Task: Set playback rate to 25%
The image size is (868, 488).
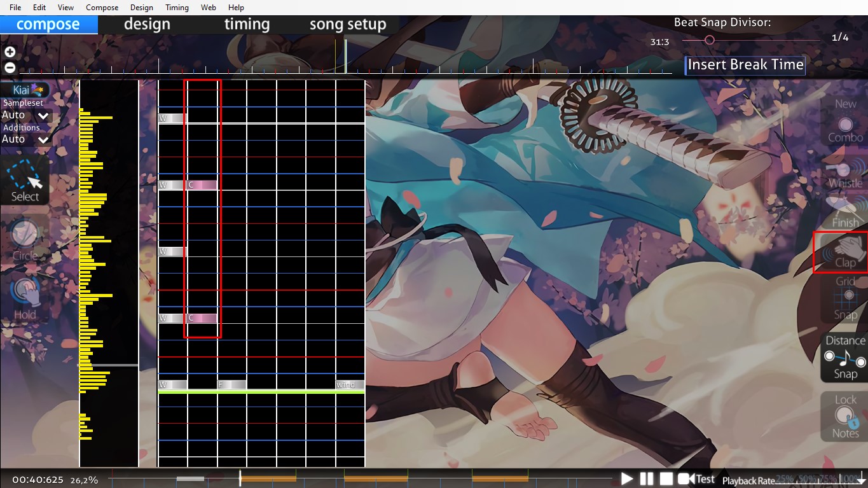Action: (x=785, y=478)
